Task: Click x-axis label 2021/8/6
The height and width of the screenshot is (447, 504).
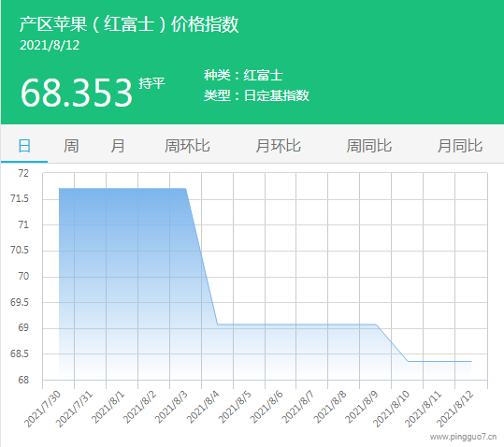Action: click(266, 407)
